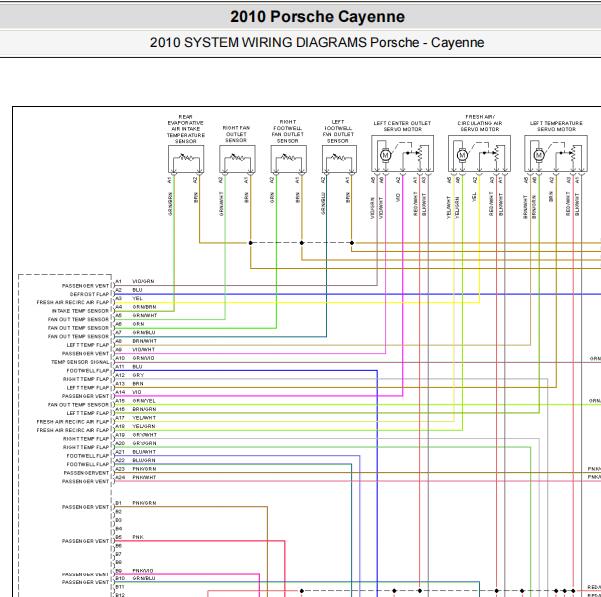Click the "FRESH AIR/ CIRCULATING AIR SERVO MOTOR" label

point(480,123)
